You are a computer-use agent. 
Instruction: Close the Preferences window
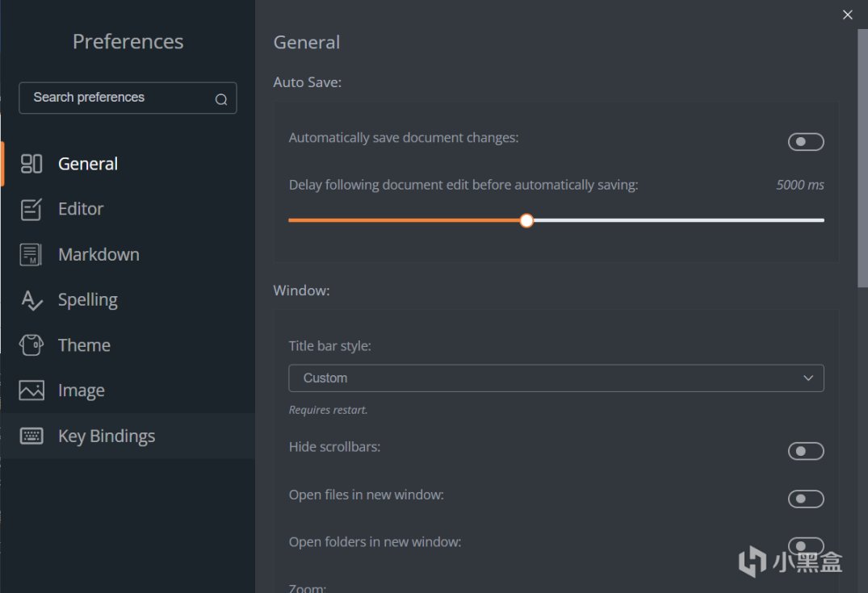pyautogui.click(x=848, y=15)
